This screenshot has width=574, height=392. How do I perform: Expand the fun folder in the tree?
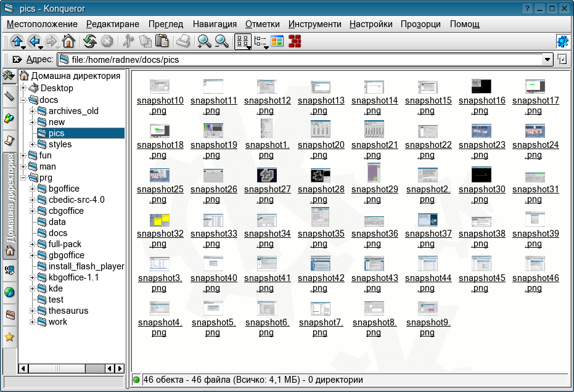(23, 155)
